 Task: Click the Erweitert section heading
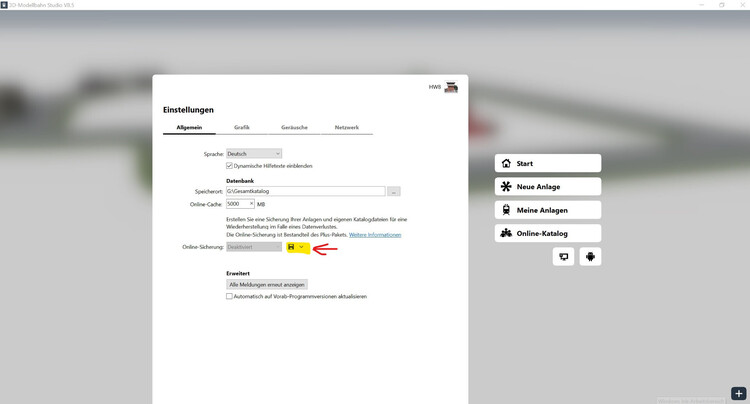pyautogui.click(x=238, y=273)
